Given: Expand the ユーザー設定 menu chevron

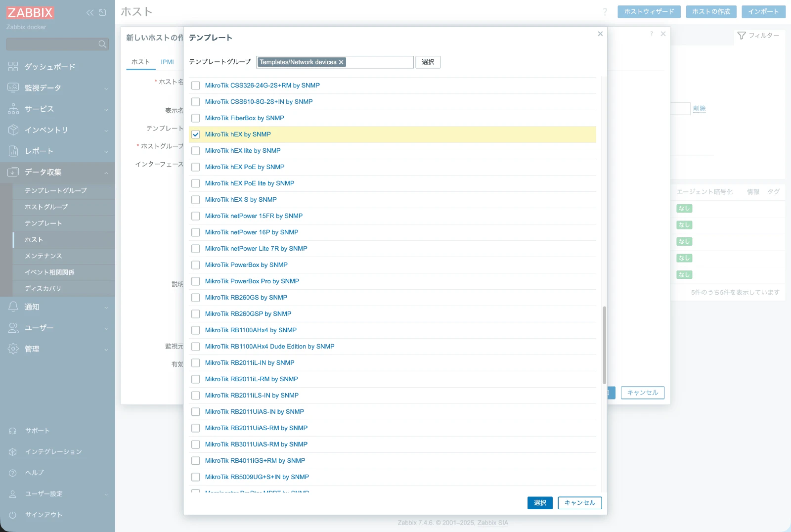Looking at the screenshot, I should [x=106, y=494].
